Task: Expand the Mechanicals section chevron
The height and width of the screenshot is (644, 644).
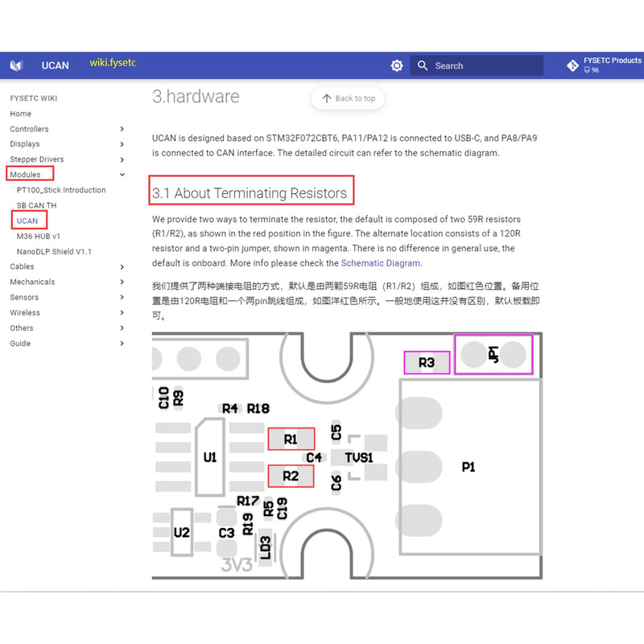Action: coord(122,282)
